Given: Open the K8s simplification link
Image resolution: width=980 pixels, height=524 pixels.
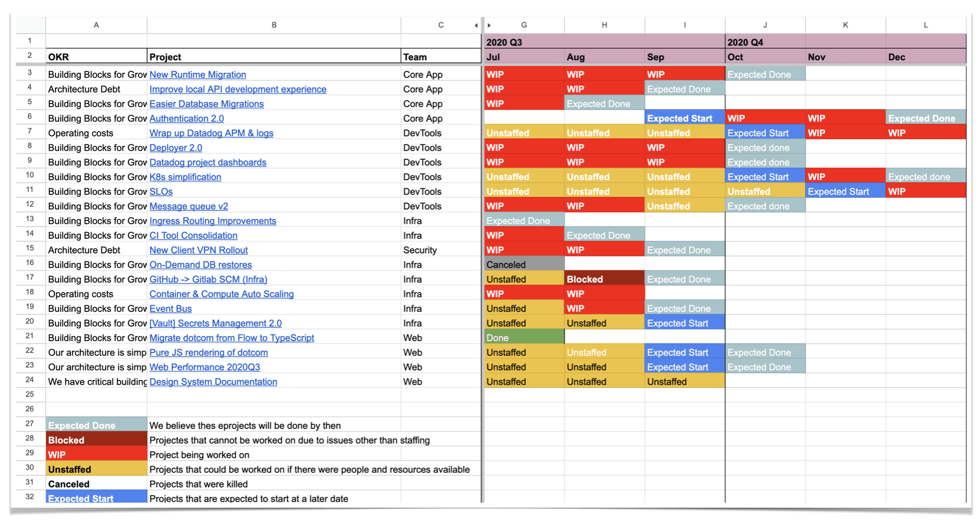Looking at the screenshot, I should click(185, 177).
